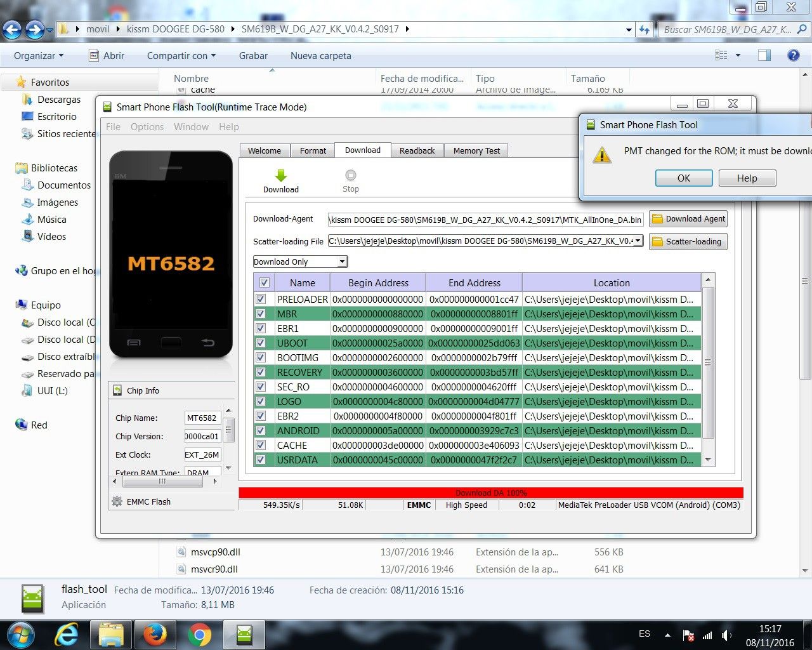Click the Explorer back arrow button
The height and width of the screenshot is (650, 812).
(x=13, y=29)
